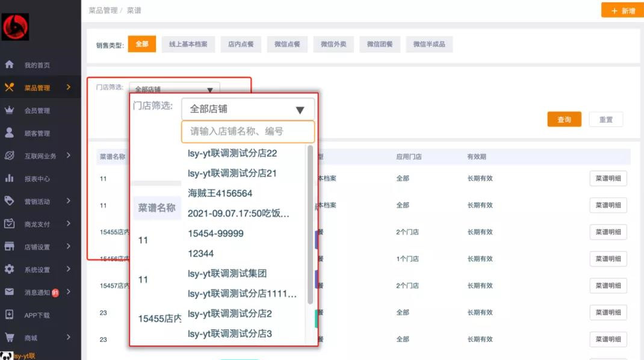Click the shopping cart icon for 商城
The image size is (644, 360).
tap(9, 337)
